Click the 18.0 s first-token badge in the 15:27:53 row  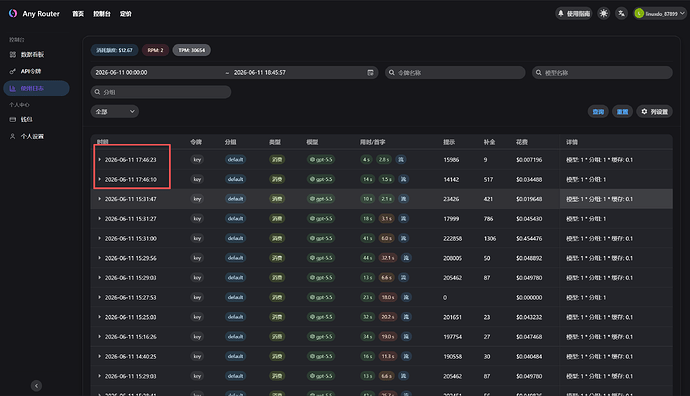pos(388,297)
